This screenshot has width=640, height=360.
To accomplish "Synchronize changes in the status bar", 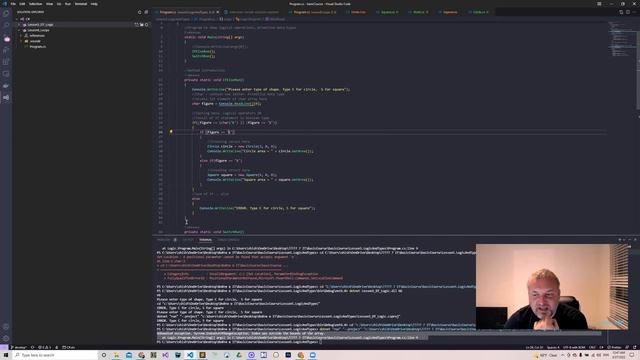I will [x=33, y=347].
